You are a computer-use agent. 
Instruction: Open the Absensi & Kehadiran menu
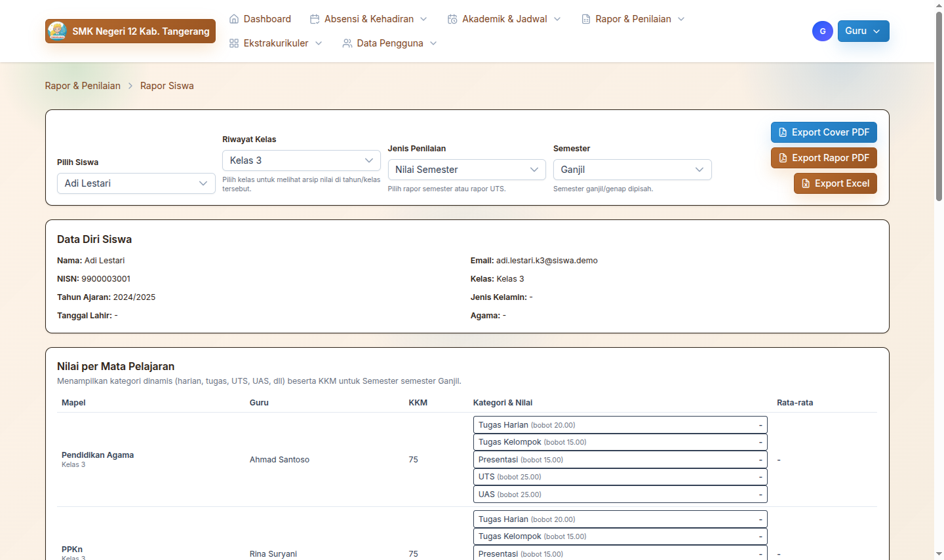coord(369,19)
